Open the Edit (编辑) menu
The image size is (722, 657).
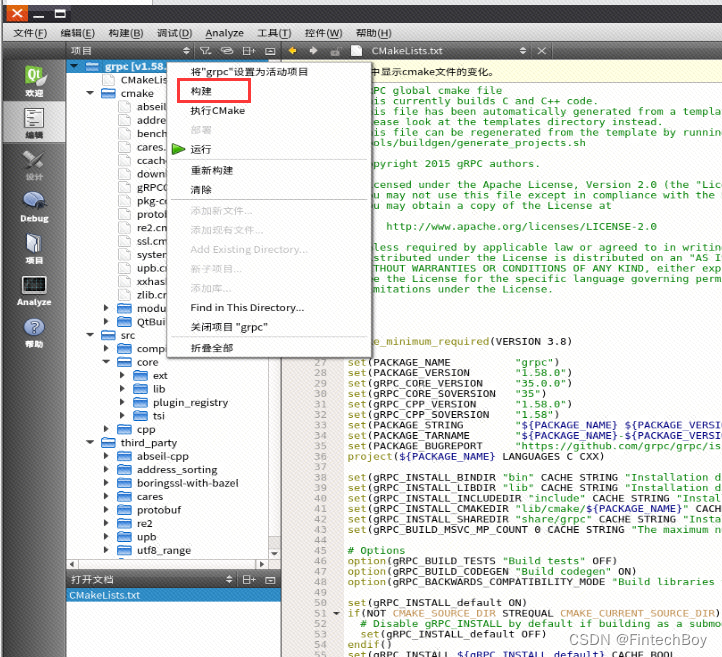[77, 33]
